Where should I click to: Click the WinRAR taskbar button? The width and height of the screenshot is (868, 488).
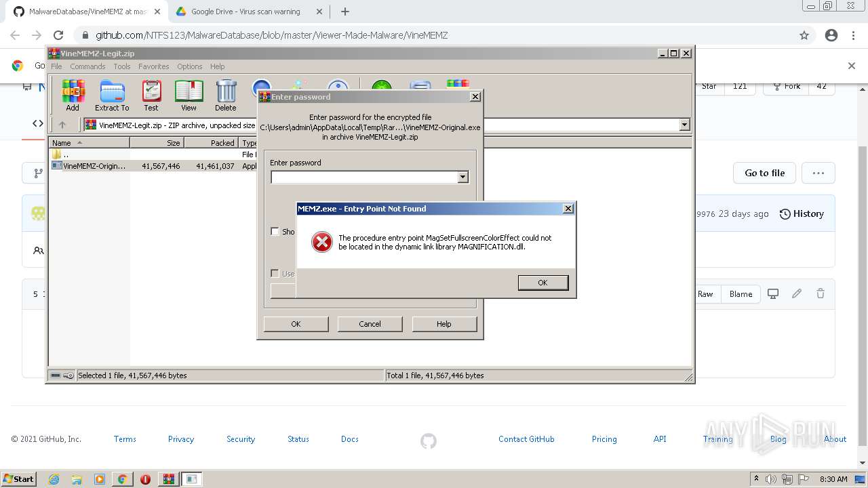click(x=168, y=479)
